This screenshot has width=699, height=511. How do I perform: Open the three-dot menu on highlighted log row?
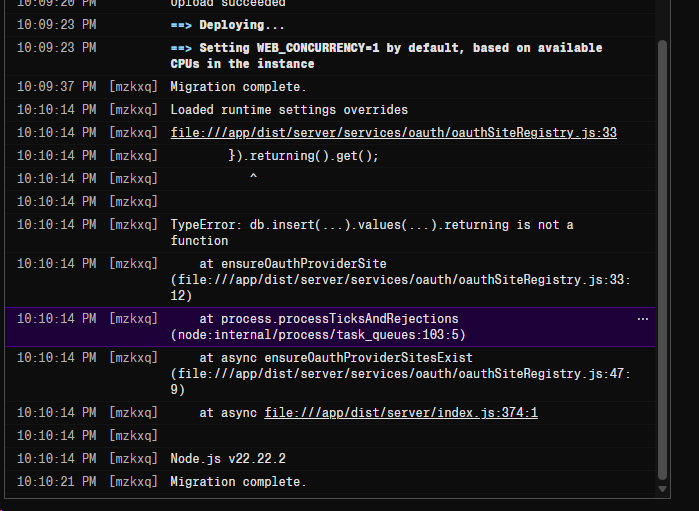pos(642,319)
